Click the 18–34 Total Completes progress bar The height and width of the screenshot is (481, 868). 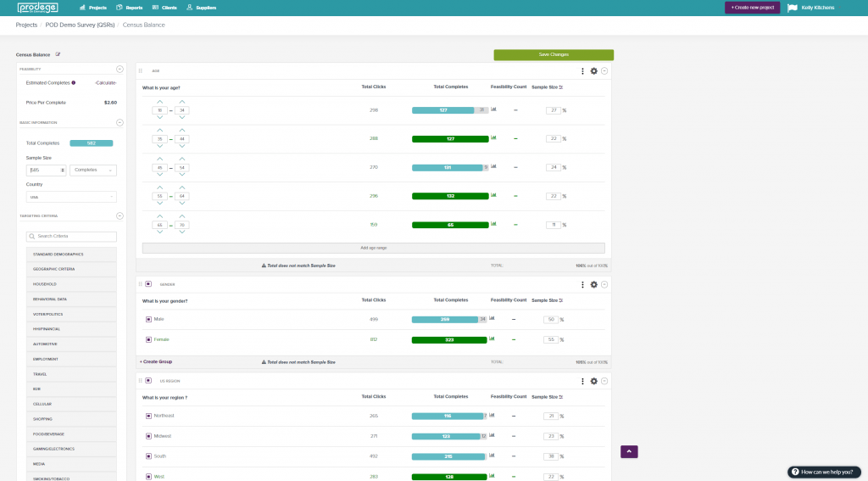point(450,110)
